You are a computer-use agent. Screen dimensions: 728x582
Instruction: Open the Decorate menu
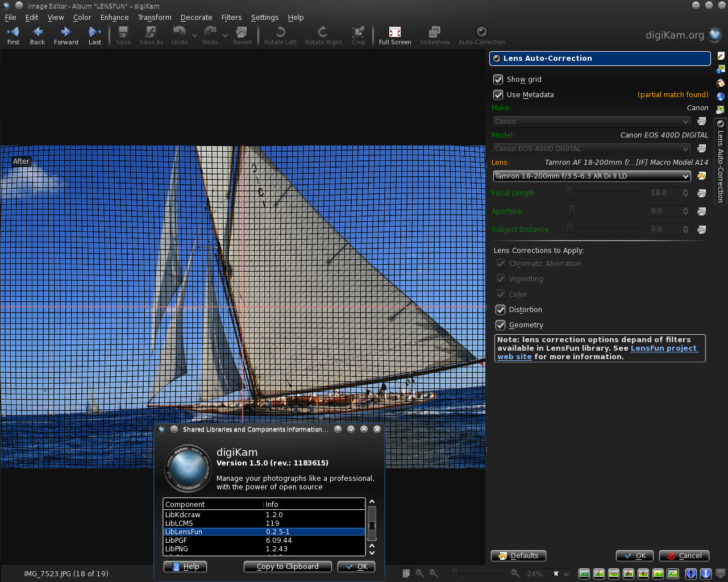pyautogui.click(x=196, y=17)
